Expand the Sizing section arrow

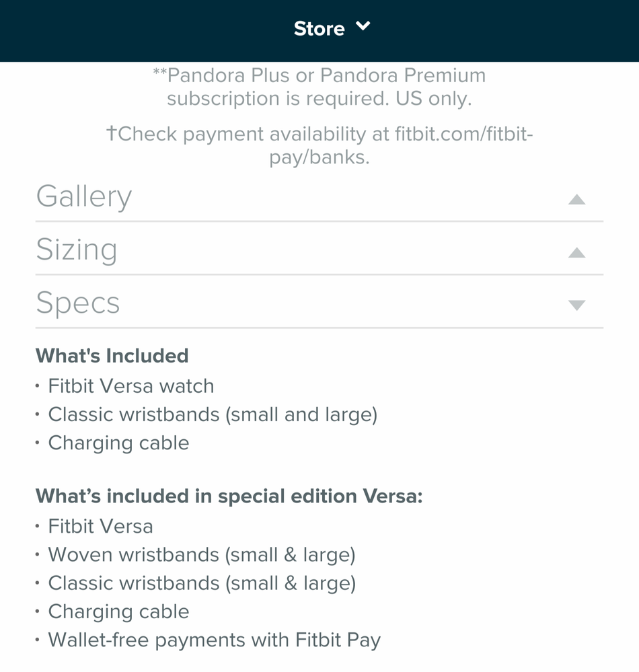coord(576,253)
